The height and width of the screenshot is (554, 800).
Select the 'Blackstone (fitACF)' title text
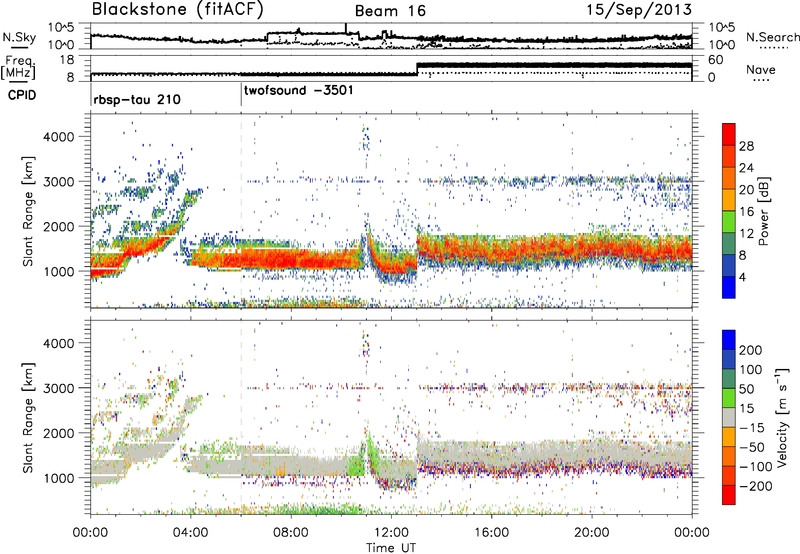(178, 9)
